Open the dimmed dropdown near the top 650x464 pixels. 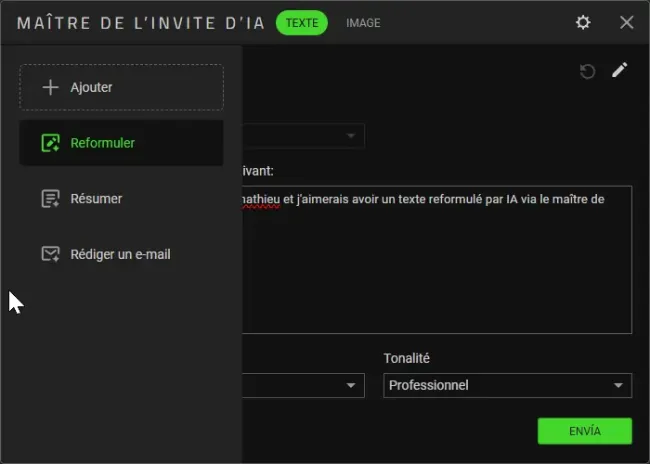pos(303,136)
